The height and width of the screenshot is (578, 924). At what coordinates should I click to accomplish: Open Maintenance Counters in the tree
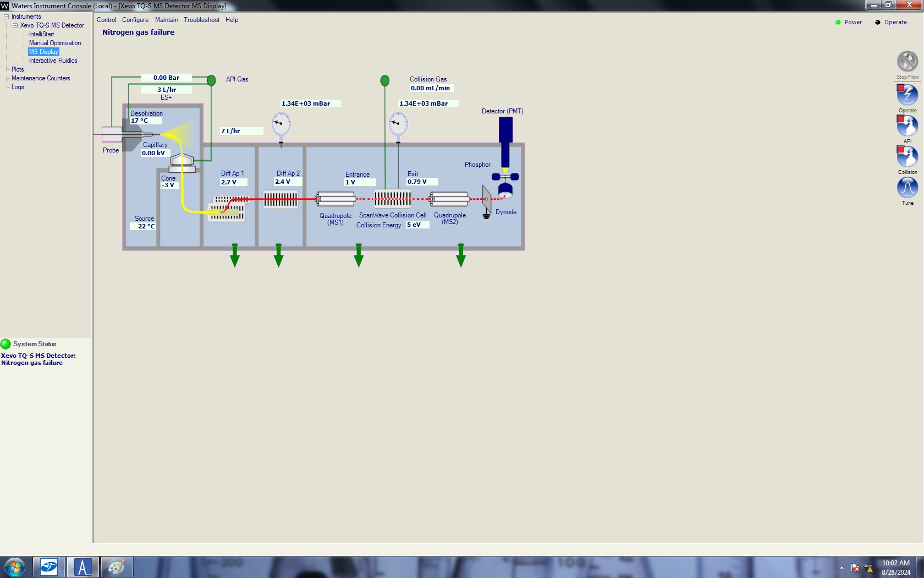(41, 78)
